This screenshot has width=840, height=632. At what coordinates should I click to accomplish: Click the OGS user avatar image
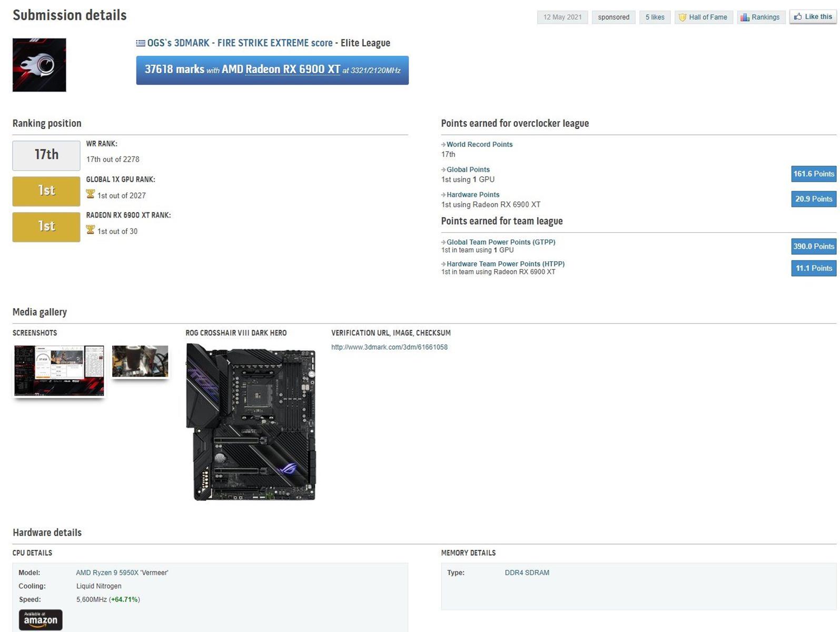coord(39,65)
